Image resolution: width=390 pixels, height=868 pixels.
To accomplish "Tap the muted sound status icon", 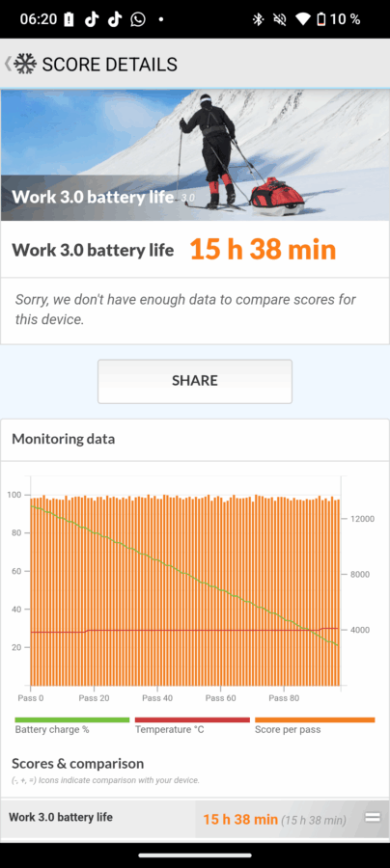I will 280,19.
